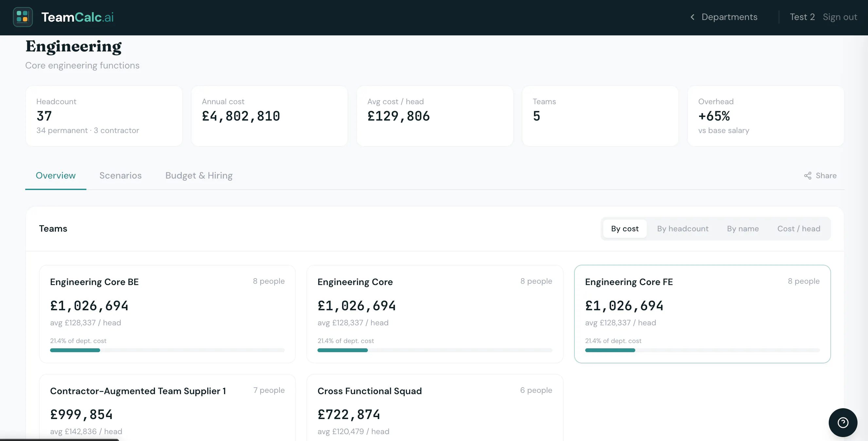868x441 pixels.
Task: Click the Avg cost / head £129,806 card
Action: pyautogui.click(x=435, y=116)
